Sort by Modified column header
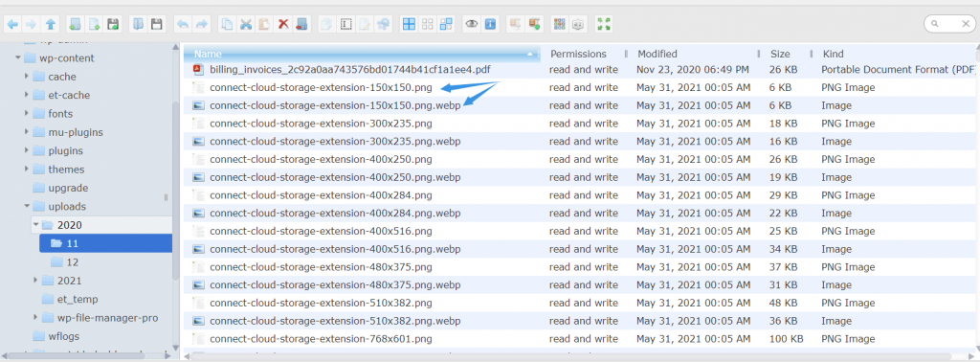The width and height of the screenshot is (980, 362). (696, 54)
